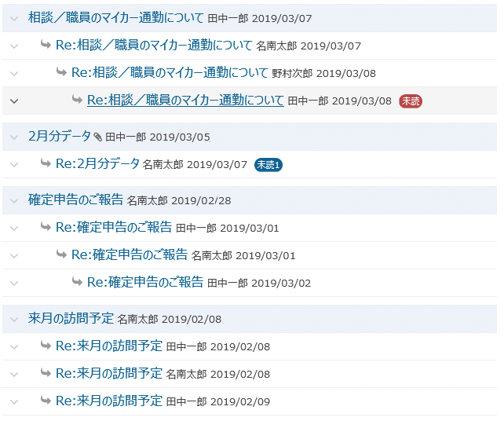The height and width of the screenshot is (421, 504).
Task: Click reply arrow on Re:来月の訪問予定 田中一郎 2019/02/08
Action: (x=46, y=345)
